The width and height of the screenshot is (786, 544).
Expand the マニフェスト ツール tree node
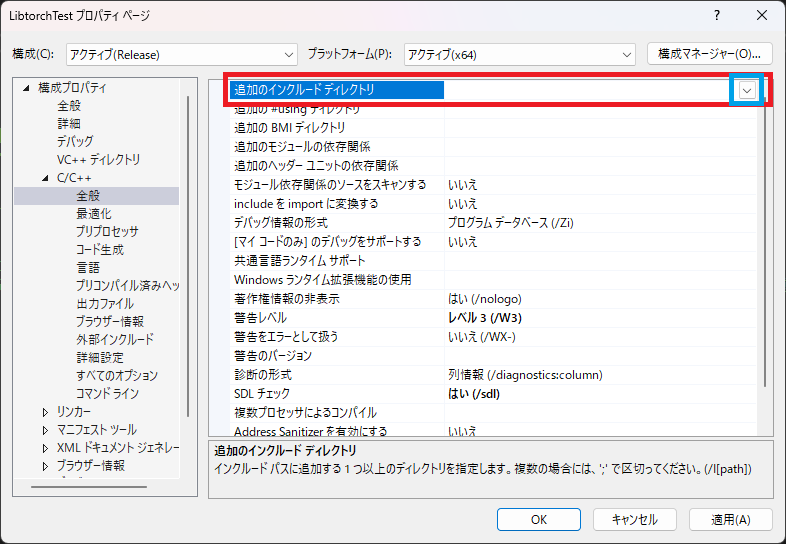pyautogui.click(x=46, y=430)
